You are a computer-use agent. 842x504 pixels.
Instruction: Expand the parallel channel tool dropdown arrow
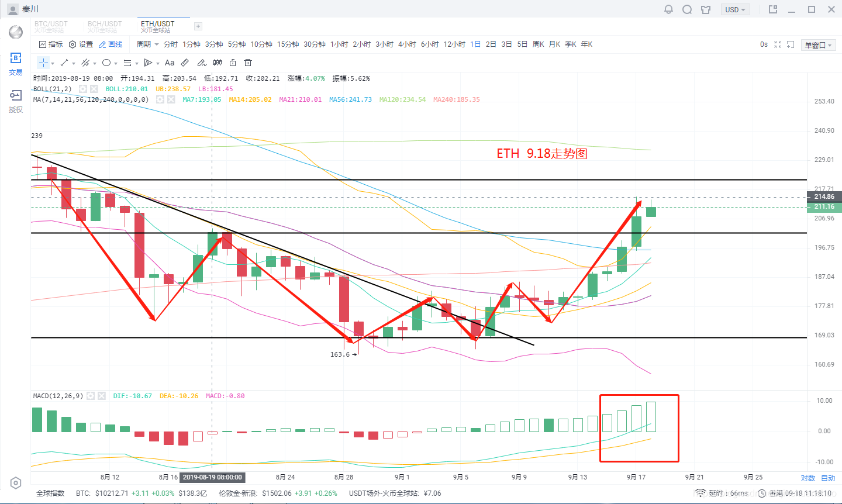point(95,63)
